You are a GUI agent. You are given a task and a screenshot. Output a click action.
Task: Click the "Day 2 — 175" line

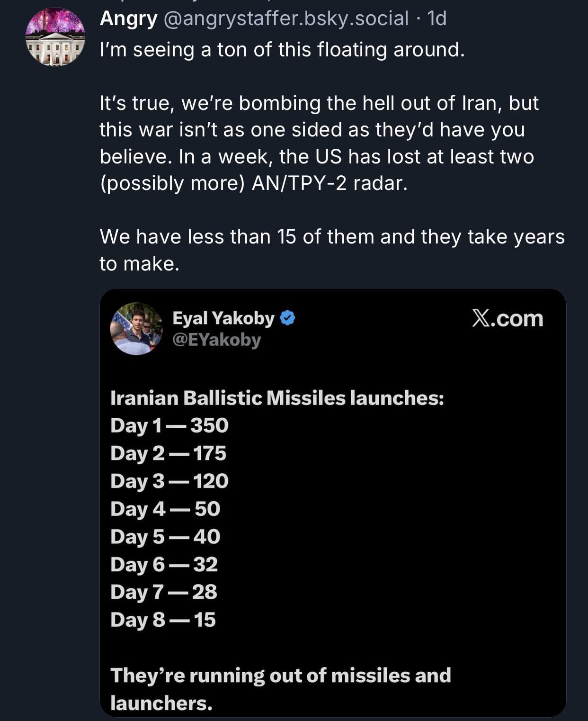pos(168,453)
